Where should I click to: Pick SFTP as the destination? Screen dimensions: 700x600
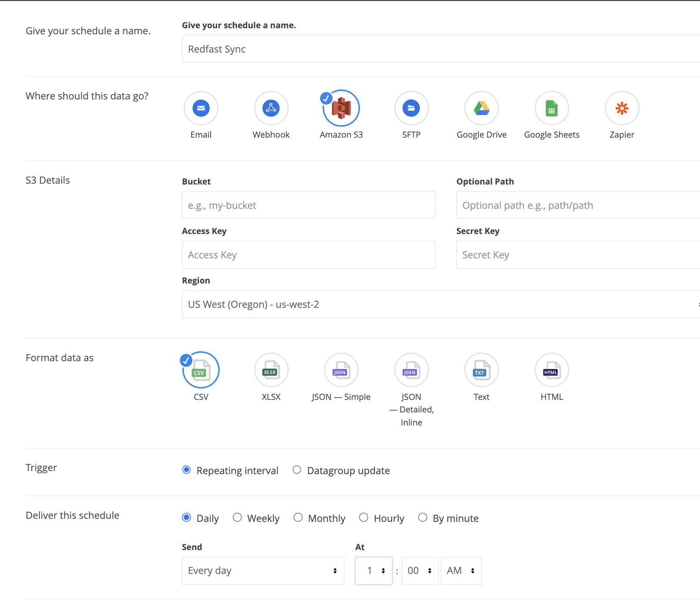pos(411,108)
